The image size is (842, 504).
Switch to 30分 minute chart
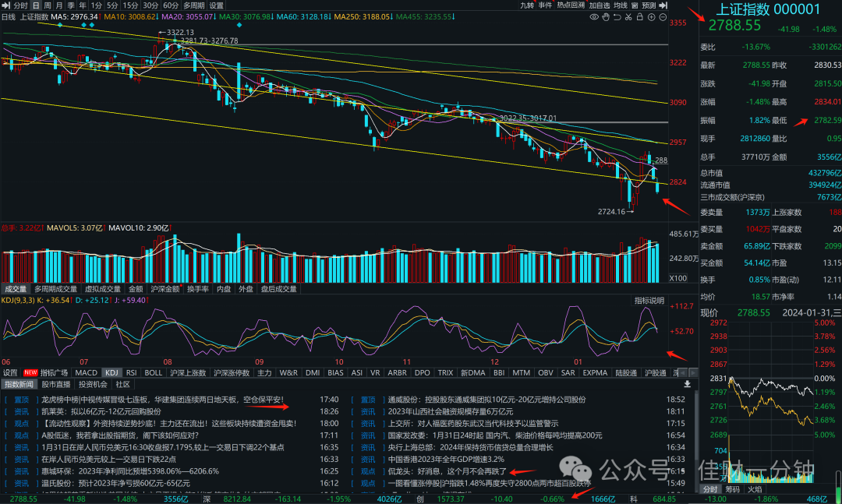(x=150, y=5)
